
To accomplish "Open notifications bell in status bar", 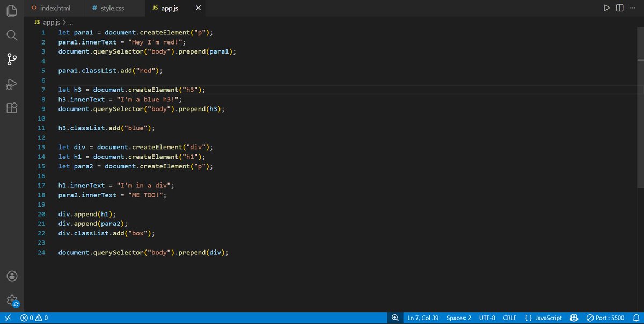I will point(636,318).
